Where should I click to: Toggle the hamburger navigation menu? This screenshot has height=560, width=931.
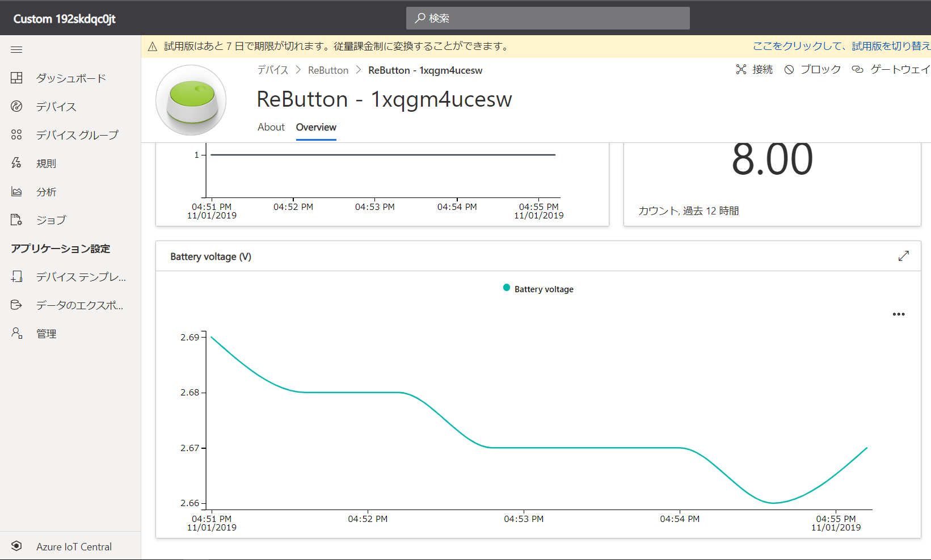pyautogui.click(x=16, y=50)
